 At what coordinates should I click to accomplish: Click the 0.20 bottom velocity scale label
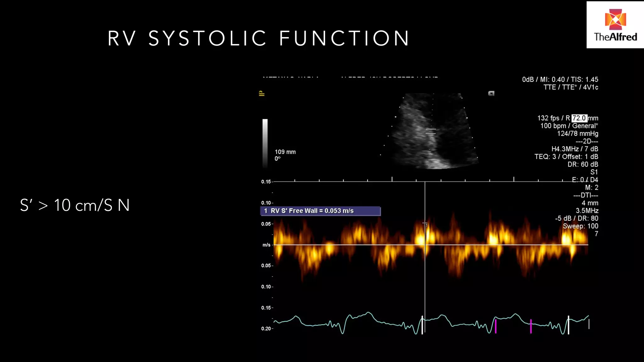pos(266,328)
